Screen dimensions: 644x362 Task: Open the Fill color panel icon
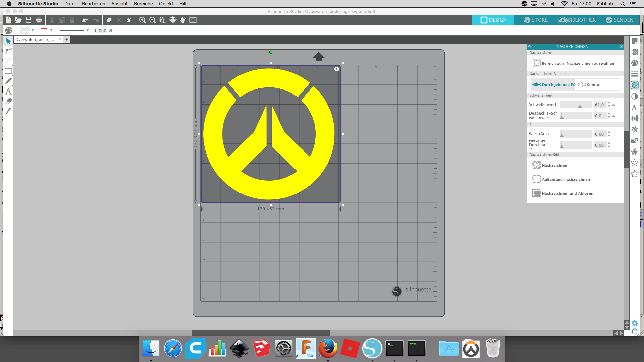(x=635, y=63)
